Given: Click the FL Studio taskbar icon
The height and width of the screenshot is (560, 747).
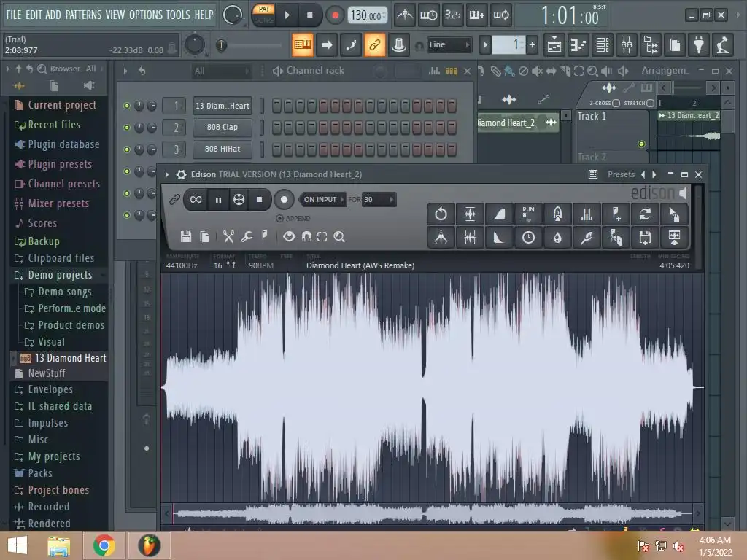Looking at the screenshot, I should tap(149, 545).
